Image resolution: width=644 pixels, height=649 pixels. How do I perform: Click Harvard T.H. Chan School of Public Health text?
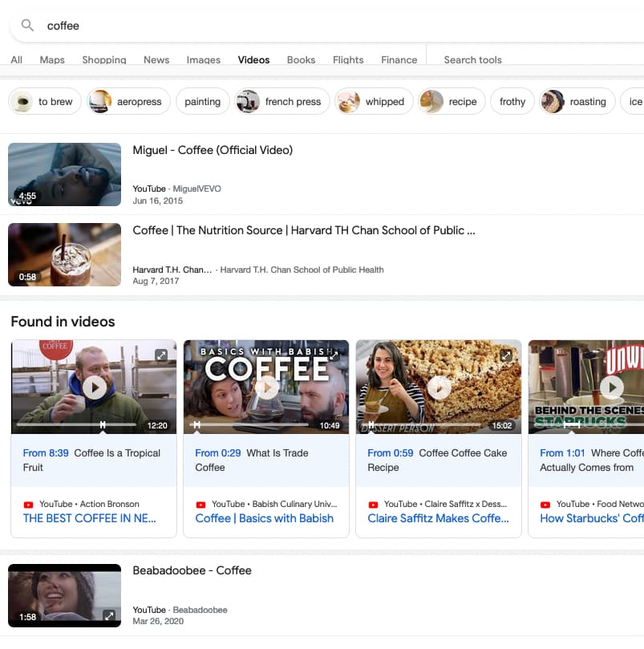click(302, 270)
